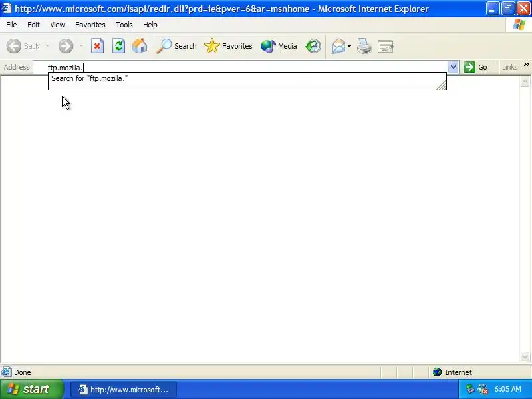Screen dimensions: 532x399
Task: Click the 6:05 AM system clock
Action: pyautogui.click(x=507, y=389)
